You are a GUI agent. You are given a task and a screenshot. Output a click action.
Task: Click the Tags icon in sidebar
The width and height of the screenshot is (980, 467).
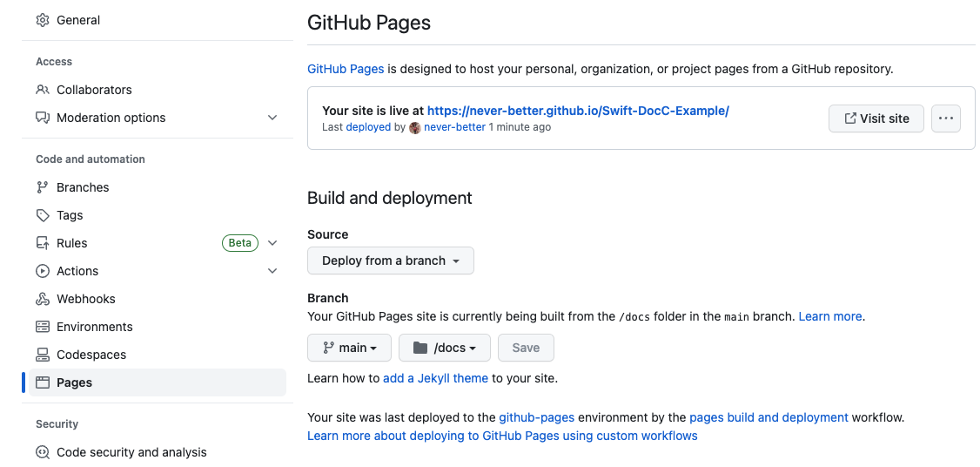pos(43,215)
